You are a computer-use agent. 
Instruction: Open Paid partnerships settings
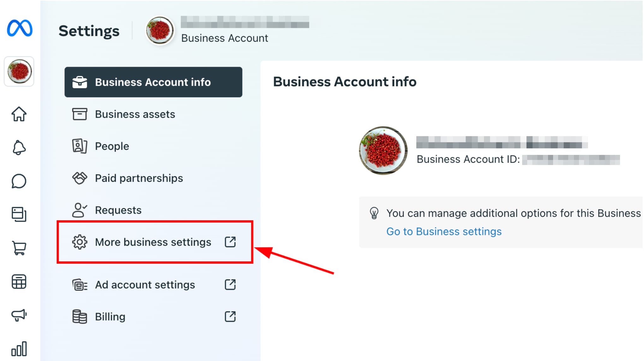click(139, 178)
